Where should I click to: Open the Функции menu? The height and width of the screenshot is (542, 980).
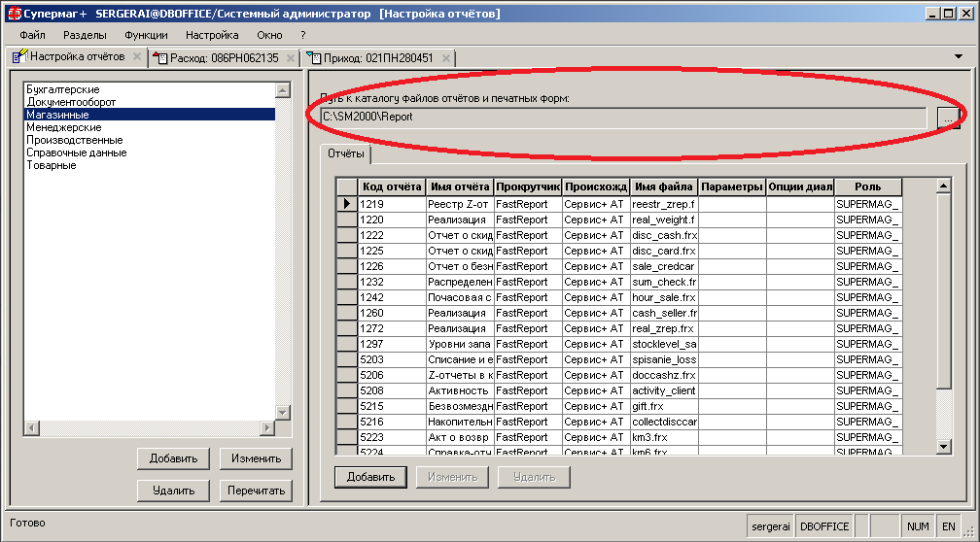[x=146, y=34]
